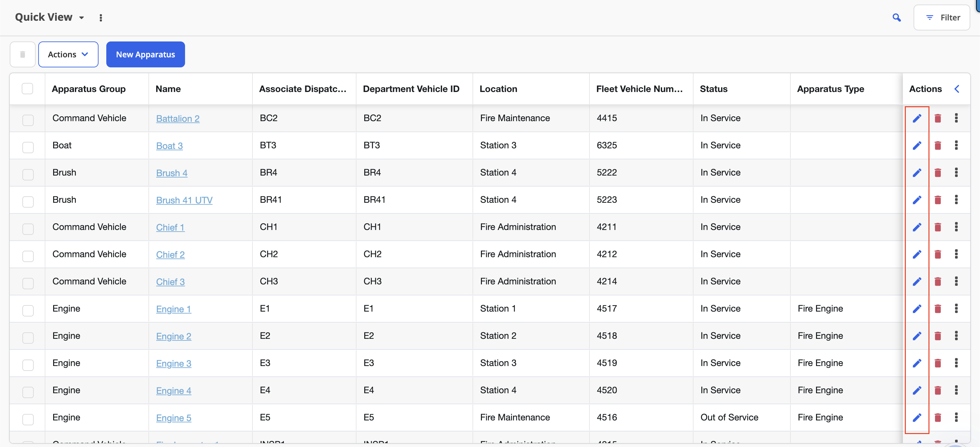Select the Chief 1 row checkbox
This screenshot has height=447, width=980.
(28, 229)
